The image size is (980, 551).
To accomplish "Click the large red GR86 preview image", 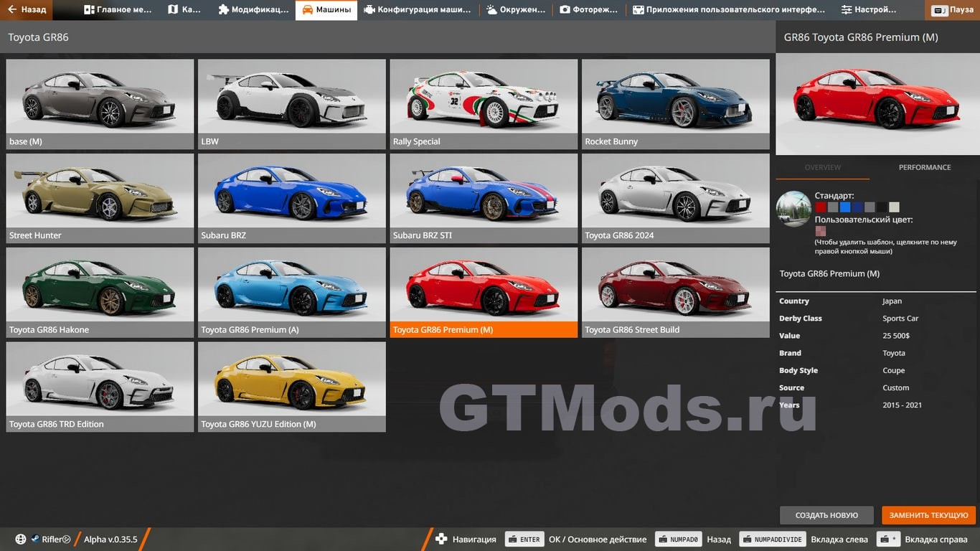I will pyautogui.click(x=877, y=104).
